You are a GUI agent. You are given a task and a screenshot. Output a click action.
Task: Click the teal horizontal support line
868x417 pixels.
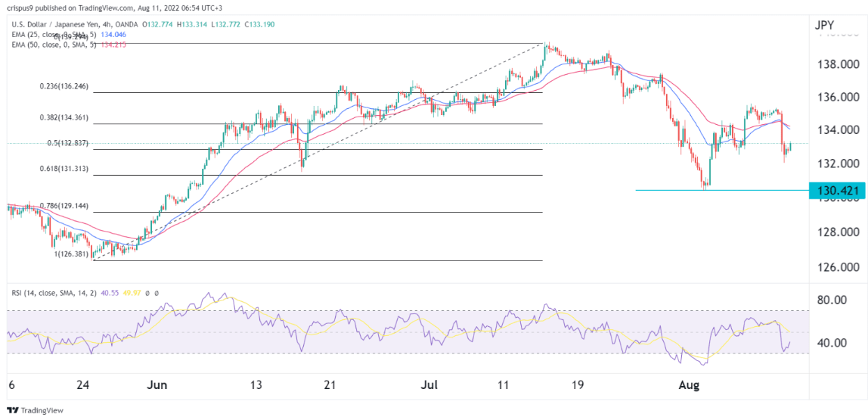pyautogui.click(x=718, y=190)
